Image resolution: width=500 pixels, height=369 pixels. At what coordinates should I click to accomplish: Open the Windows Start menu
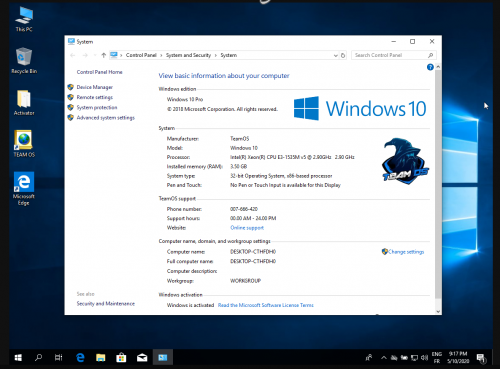[x=18, y=358]
